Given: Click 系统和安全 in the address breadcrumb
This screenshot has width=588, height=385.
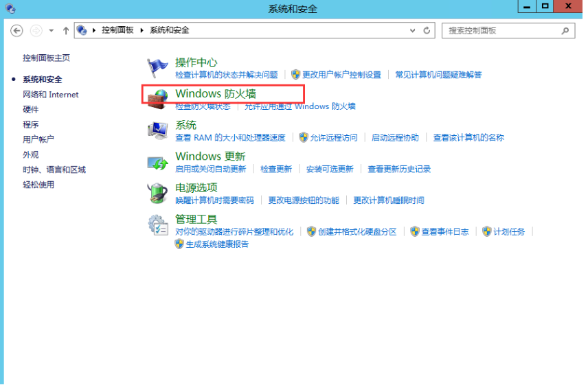Looking at the screenshot, I should [x=170, y=30].
